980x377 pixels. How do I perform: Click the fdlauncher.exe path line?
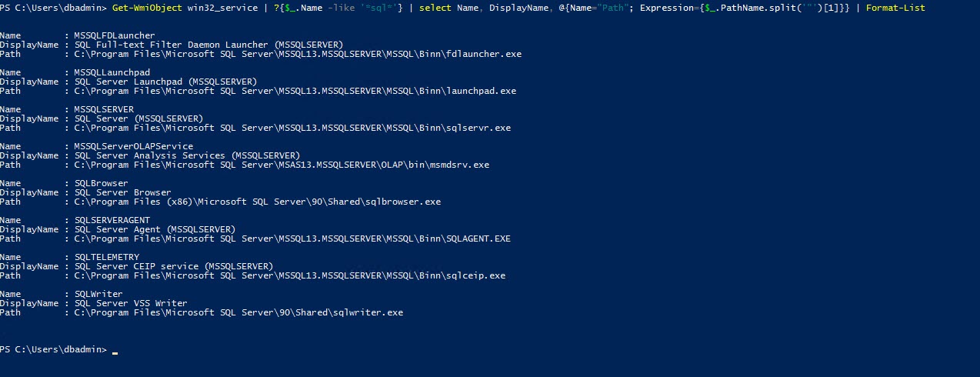point(298,54)
